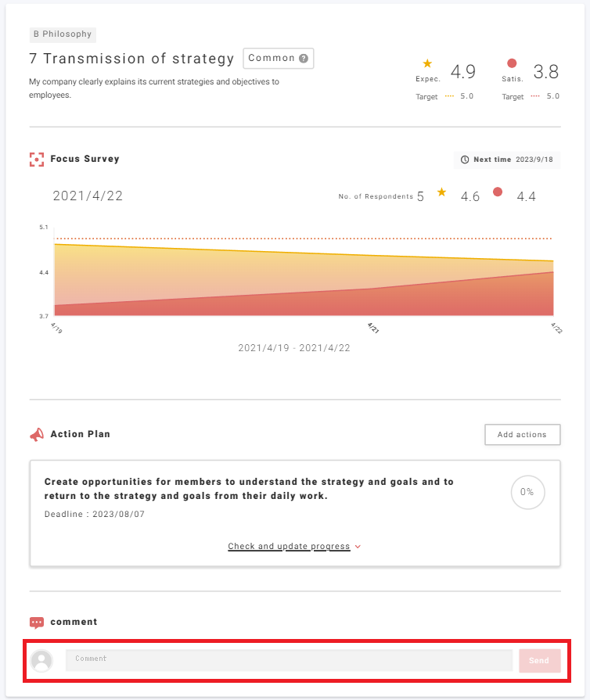Click the Action Plan megaphone icon
Screen dimensions: 590x700
pyautogui.click(x=36, y=435)
